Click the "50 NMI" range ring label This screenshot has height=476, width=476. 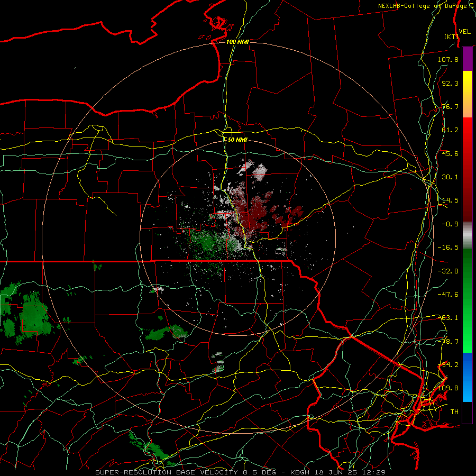tap(237, 140)
